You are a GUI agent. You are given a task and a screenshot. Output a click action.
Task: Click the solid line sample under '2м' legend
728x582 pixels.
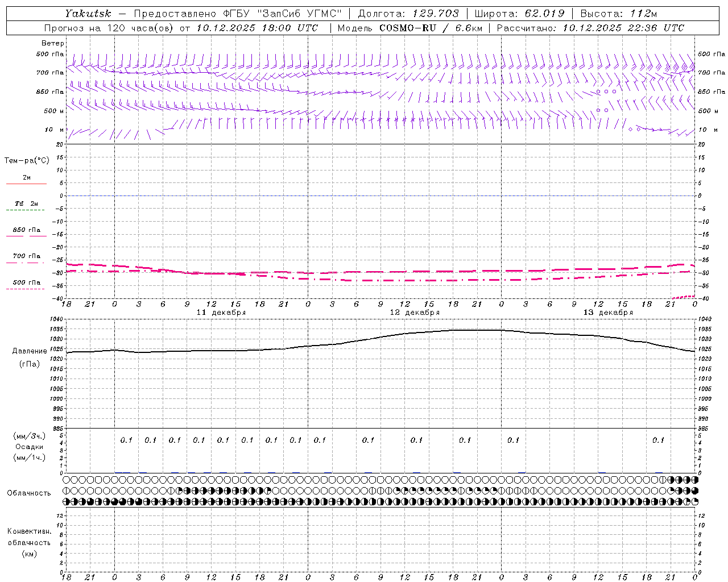pyautogui.click(x=26, y=184)
